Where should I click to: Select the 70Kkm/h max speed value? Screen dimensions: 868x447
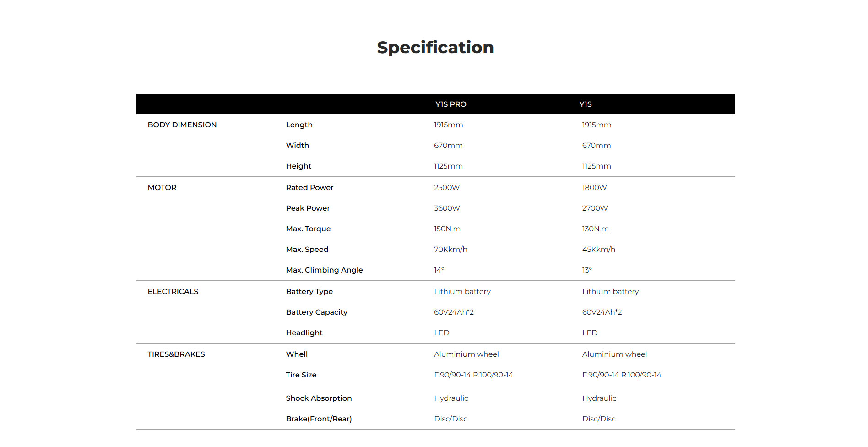coord(450,250)
